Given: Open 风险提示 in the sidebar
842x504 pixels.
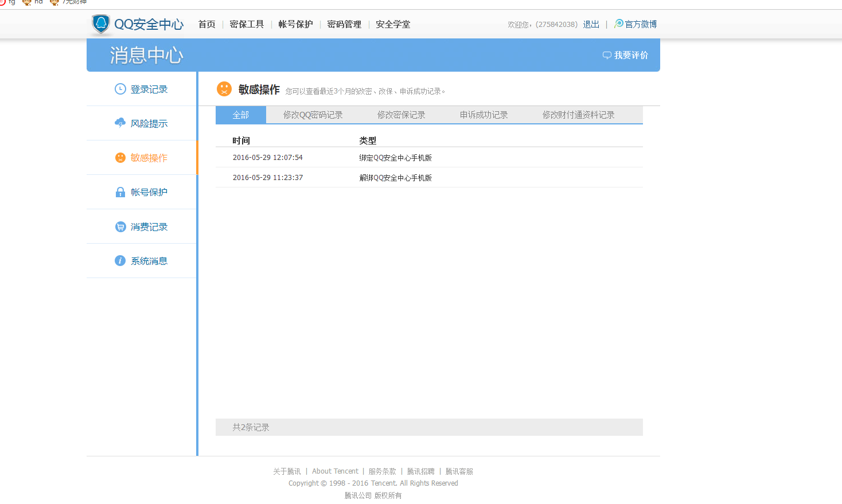Looking at the screenshot, I should pos(149,123).
